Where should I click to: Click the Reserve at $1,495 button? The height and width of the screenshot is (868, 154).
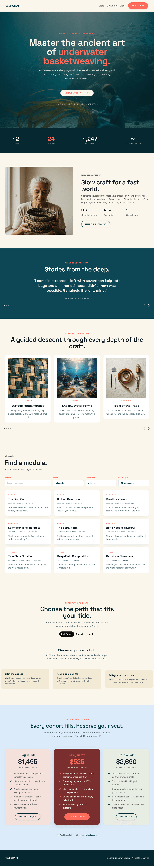pyautogui.click(x=28, y=817)
